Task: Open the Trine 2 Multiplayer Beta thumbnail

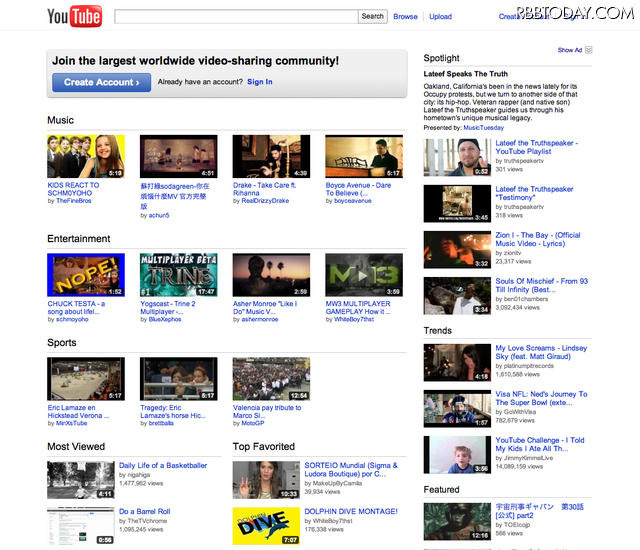Action: click(178, 275)
